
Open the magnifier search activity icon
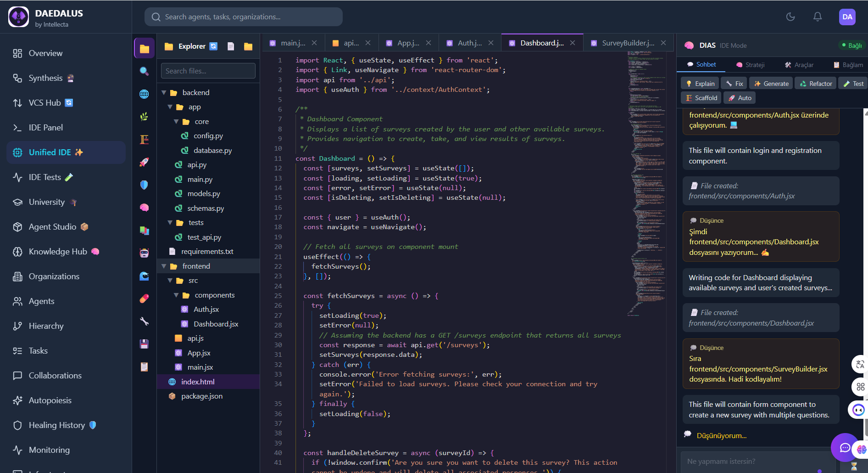click(x=144, y=71)
